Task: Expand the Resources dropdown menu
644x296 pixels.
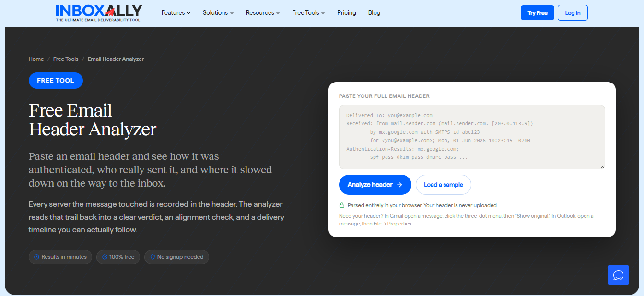Action: tap(263, 13)
